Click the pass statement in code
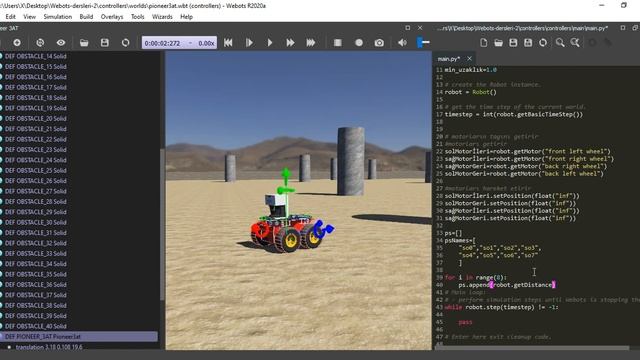 pyautogui.click(x=465, y=322)
